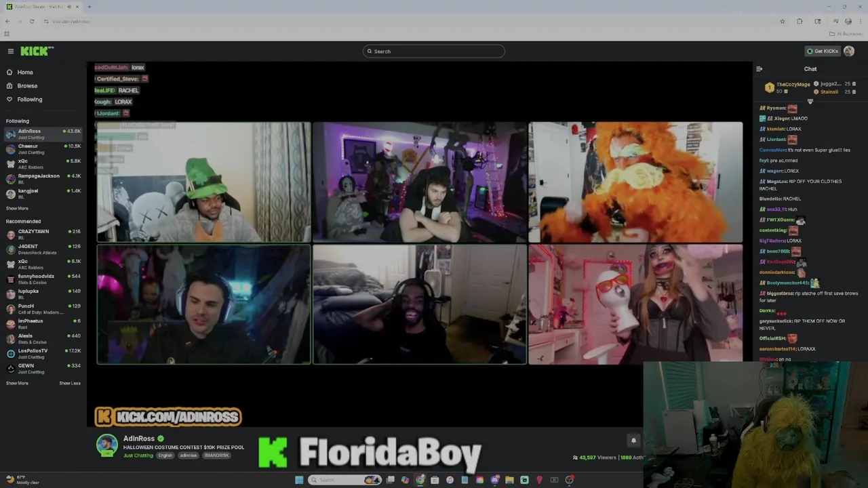Expand the chat leaderboard dropdown arrow

pyautogui.click(x=810, y=102)
